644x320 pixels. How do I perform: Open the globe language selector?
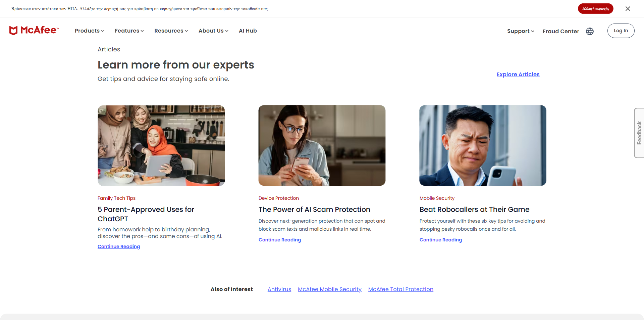(x=590, y=31)
